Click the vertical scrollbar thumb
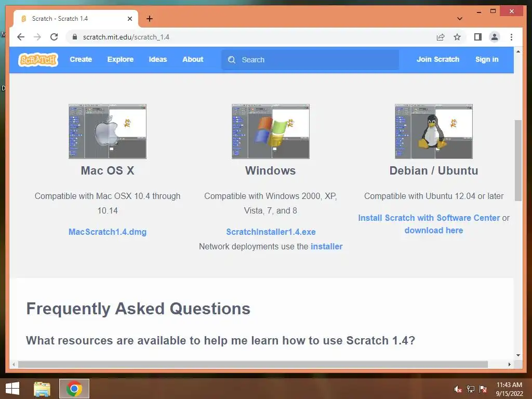 518,160
